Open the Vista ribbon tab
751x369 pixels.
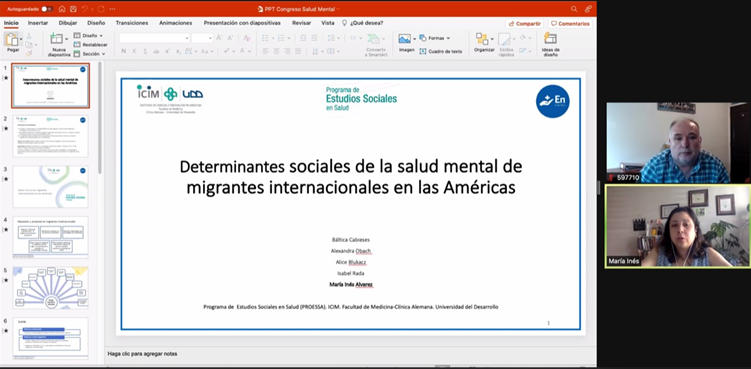tap(328, 23)
